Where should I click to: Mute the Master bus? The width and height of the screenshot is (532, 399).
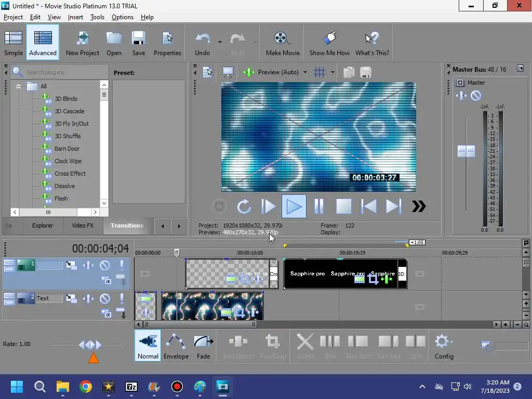click(476, 96)
